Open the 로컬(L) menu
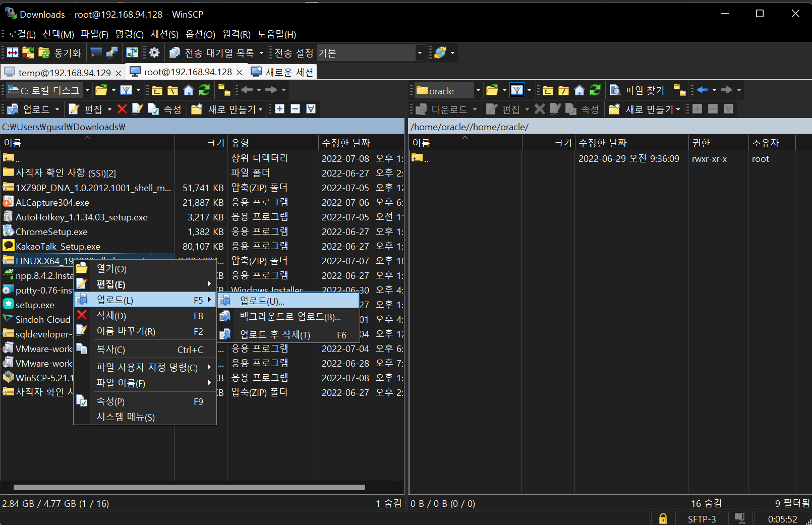 [22, 34]
